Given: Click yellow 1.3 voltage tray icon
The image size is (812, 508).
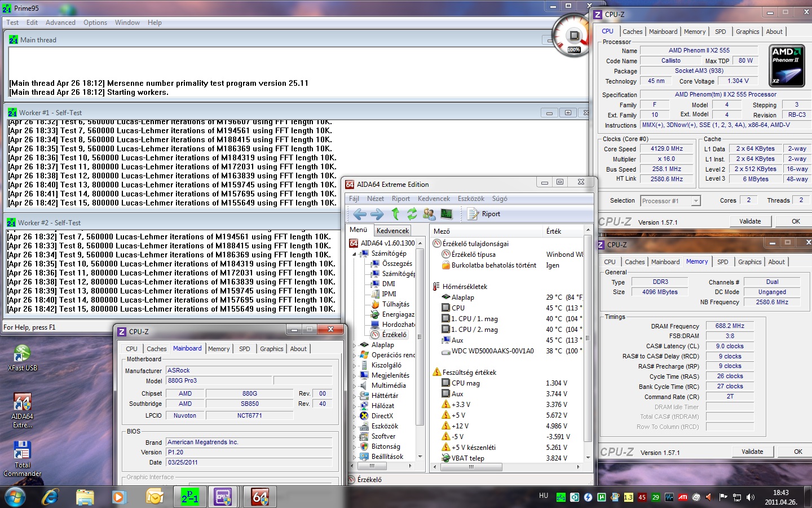Looking at the screenshot, I should pyautogui.click(x=628, y=497).
